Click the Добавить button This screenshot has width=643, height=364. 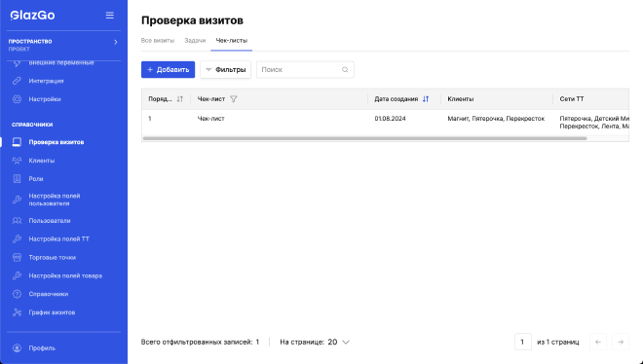(x=168, y=70)
